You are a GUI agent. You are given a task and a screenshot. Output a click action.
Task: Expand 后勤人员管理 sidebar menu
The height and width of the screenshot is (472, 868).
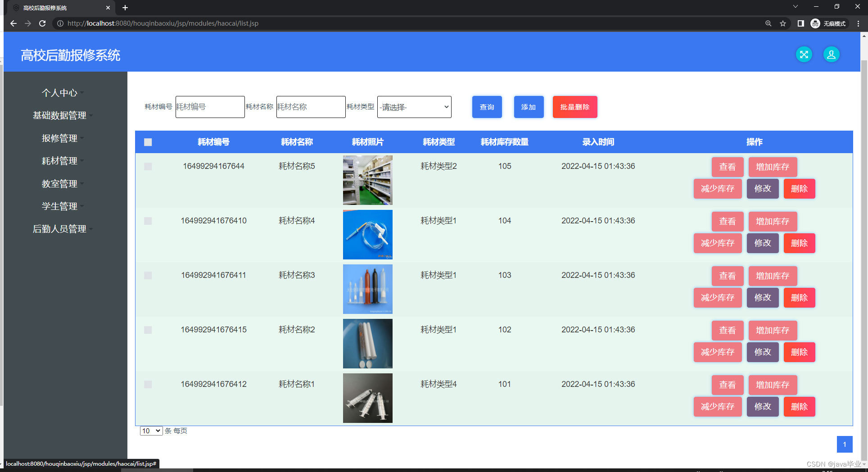pyautogui.click(x=63, y=229)
